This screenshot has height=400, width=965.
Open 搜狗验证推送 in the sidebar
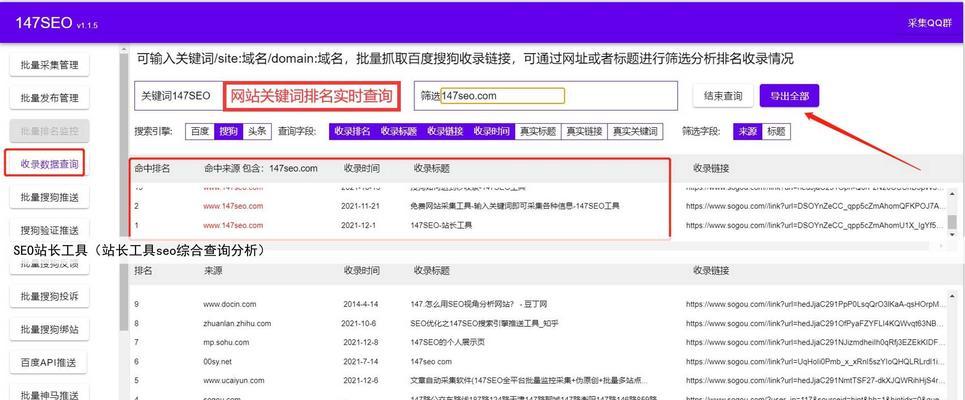click(x=50, y=230)
